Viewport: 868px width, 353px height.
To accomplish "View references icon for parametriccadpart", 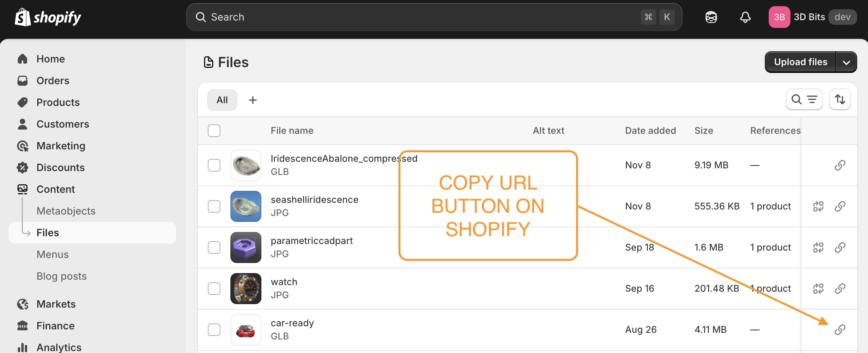I will point(818,247).
